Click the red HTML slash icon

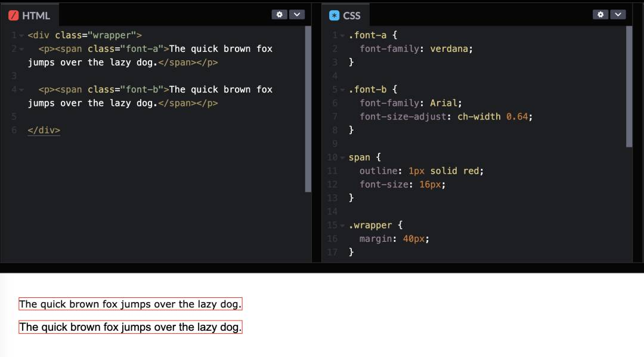click(14, 16)
